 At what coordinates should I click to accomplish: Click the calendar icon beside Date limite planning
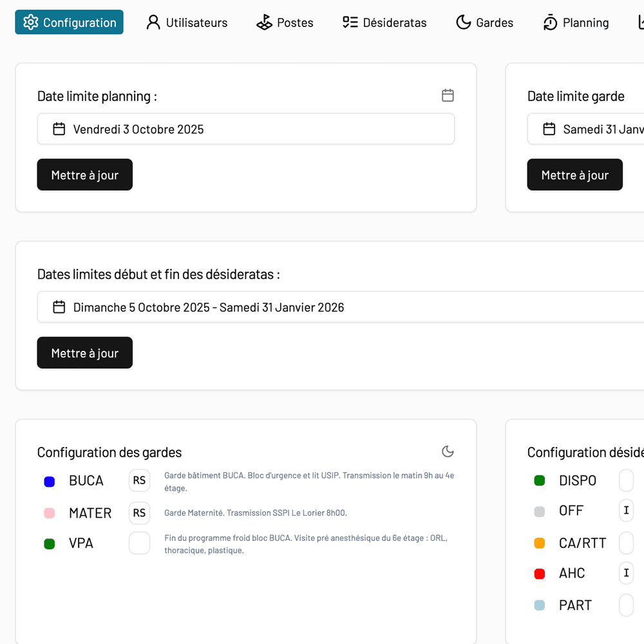click(x=448, y=95)
